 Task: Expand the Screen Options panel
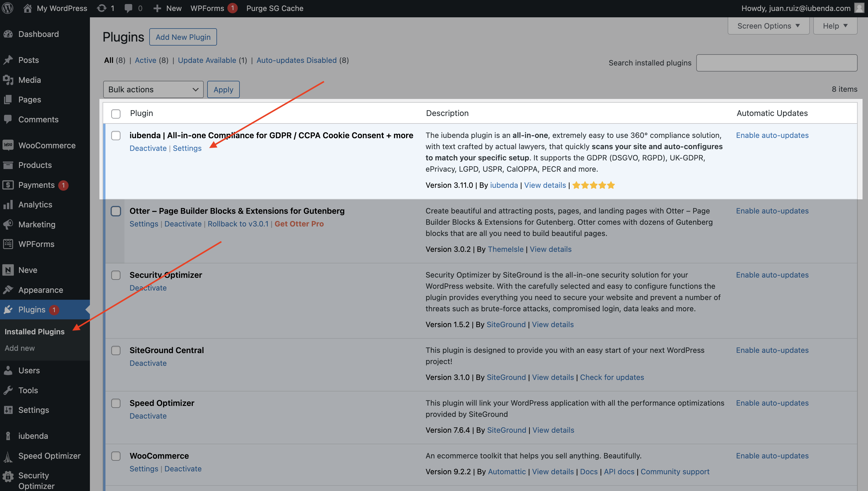pos(768,25)
